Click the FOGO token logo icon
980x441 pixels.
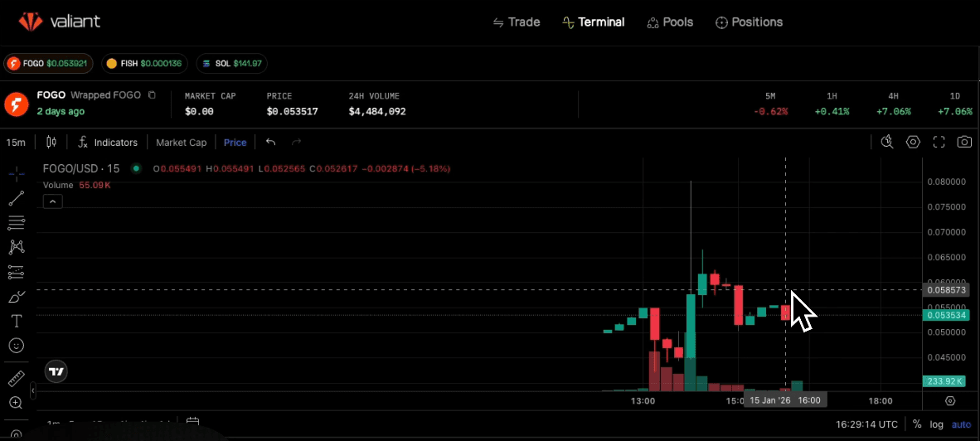(x=17, y=104)
